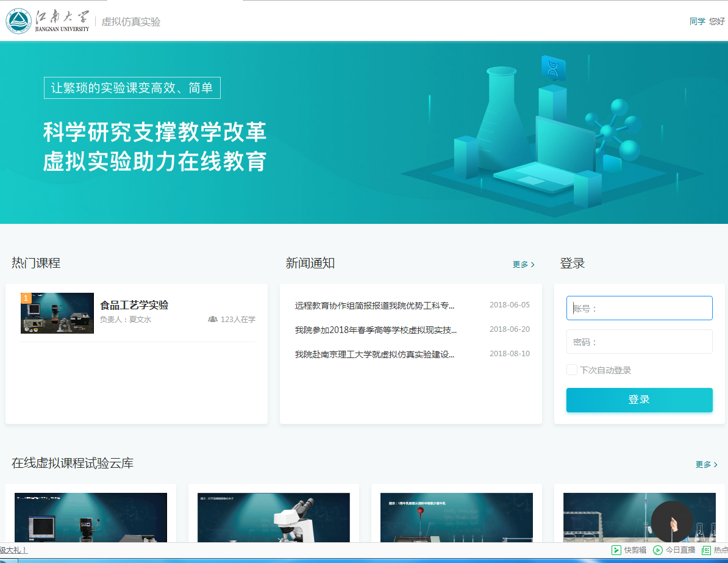The width and height of the screenshot is (728, 563).
Task: Expand 更多 for 在线虚拟课程试验云库
Action: 706,464
